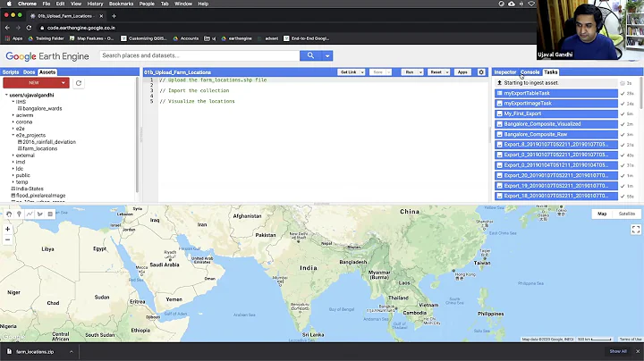
Task: Open the NEW asset dropdown
Action: [64, 83]
